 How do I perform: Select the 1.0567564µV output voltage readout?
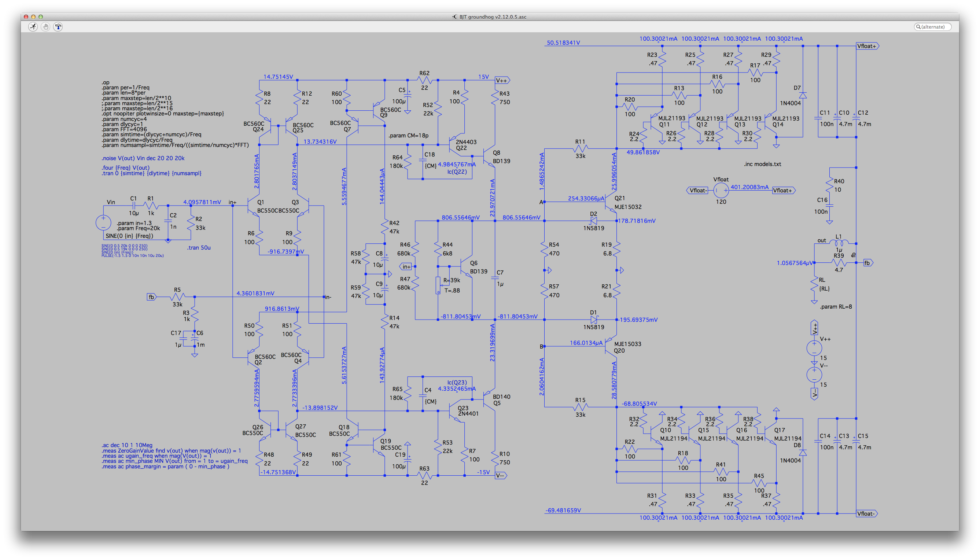[795, 263]
